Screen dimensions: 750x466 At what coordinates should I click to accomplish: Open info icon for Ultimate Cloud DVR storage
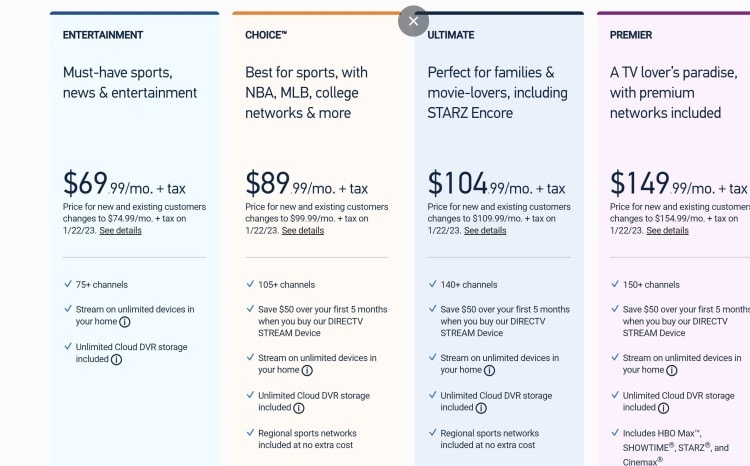[481, 408]
